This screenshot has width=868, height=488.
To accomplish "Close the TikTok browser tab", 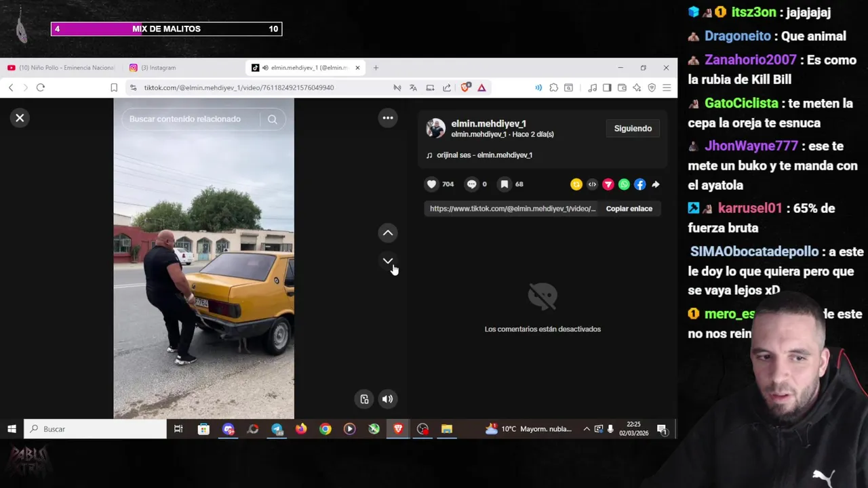I will (357, 68).
